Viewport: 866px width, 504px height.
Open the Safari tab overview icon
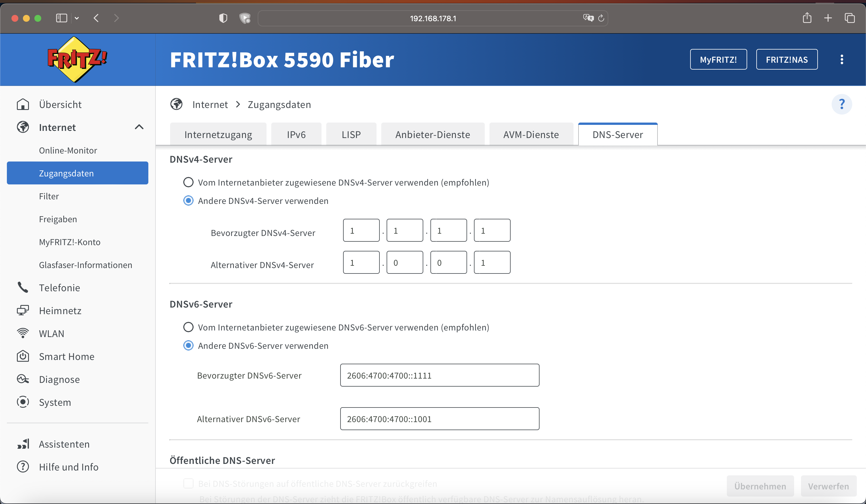tap(849, 18)
